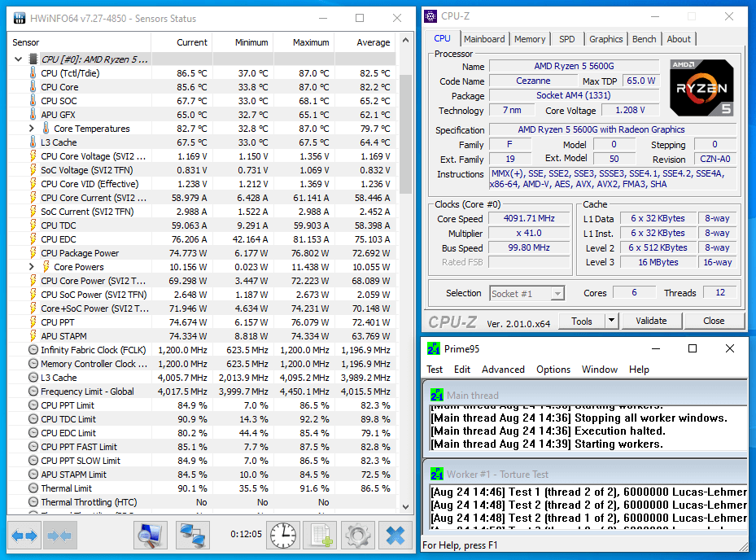Viewport: 756px width, 560px height.
Task: Click the Frequency Limit - Global row label
Action: point(87,392)
